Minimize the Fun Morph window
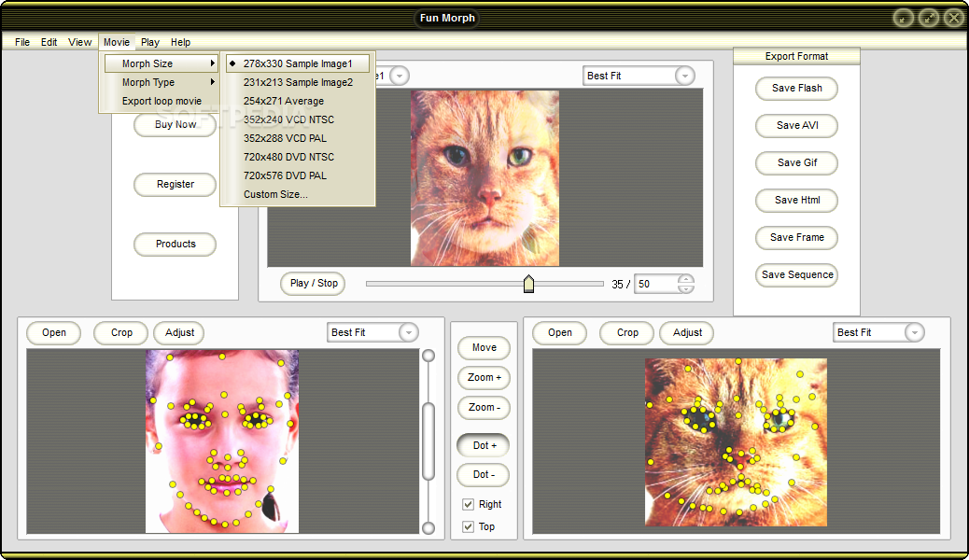The height and width of the screenshot is (560, 969). (x=904, y=18)
